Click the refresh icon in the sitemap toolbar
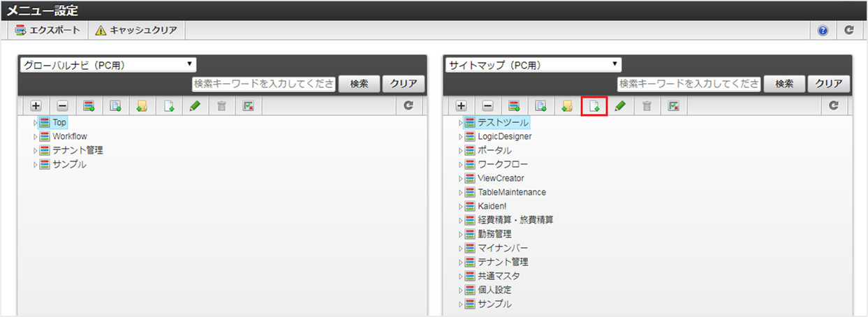 [833, 106]
